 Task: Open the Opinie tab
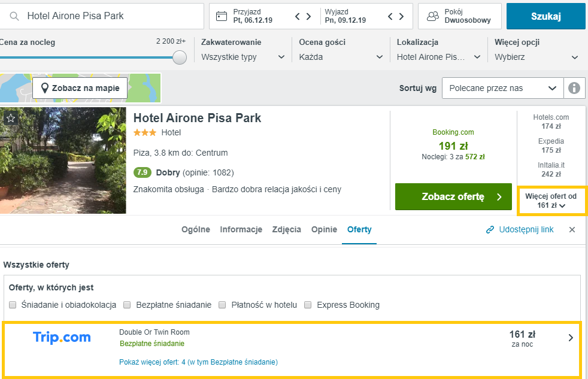(323, 229)
